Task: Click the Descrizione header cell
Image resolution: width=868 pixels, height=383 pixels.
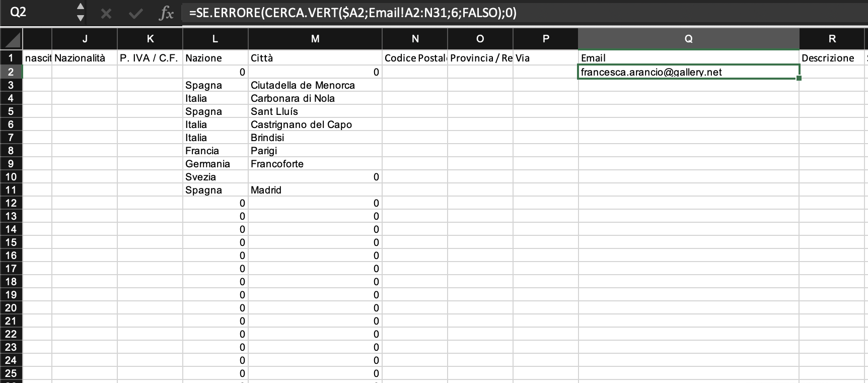Action: pyautogui.click(x=832, y=58)
